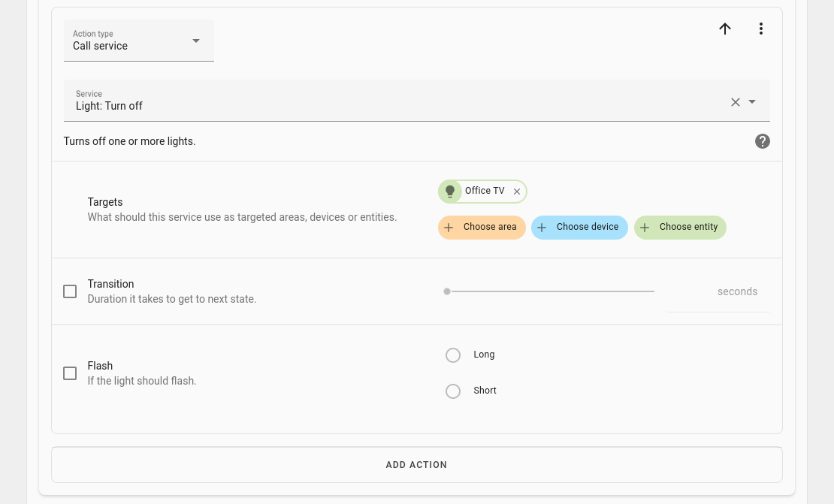Click the Choose entity button
The width and height of the screenshot is (834, 504).
(680, 228)
